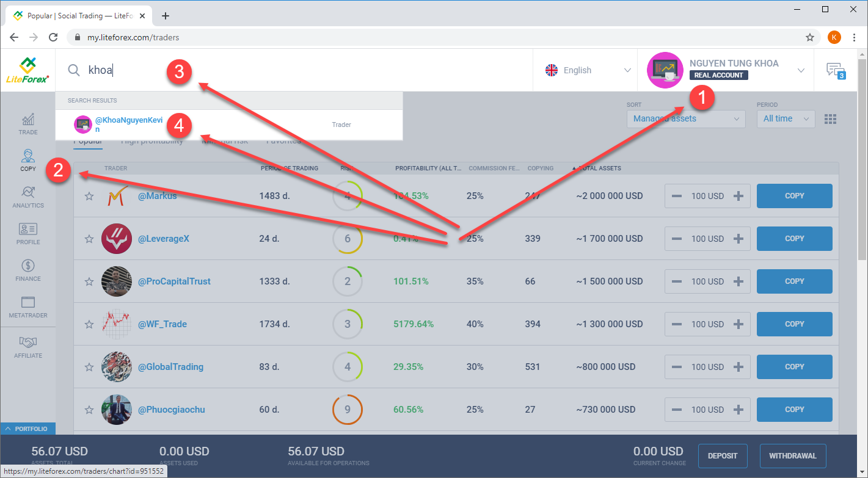Mark @GlobalTrading as favorite

89,367
